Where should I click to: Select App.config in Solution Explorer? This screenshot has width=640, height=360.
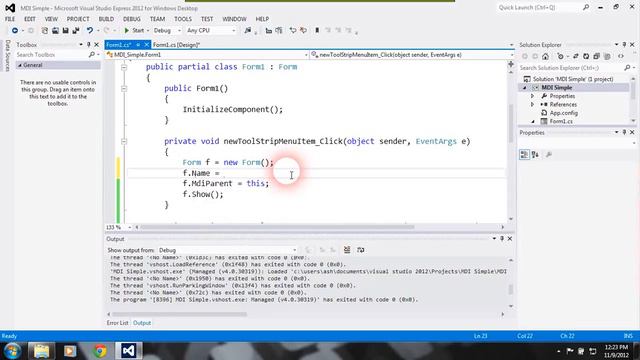pyautogui.click(x=563, y=113)
